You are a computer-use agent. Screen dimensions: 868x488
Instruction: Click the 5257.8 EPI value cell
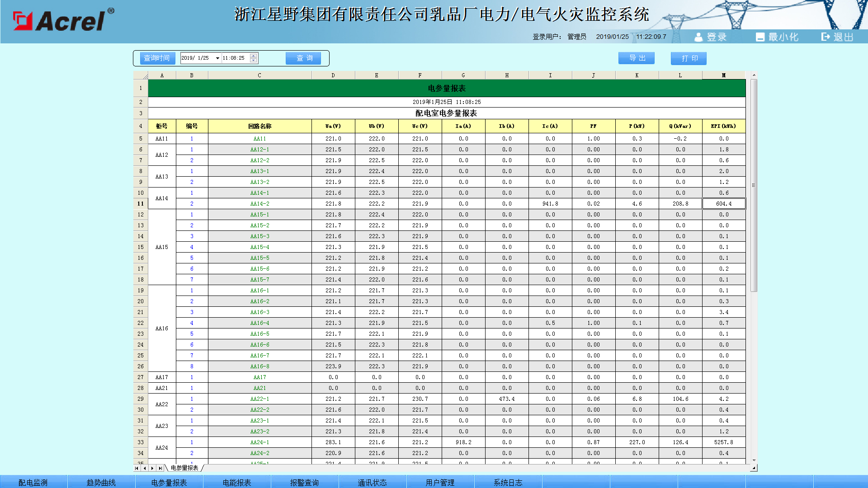tap(724, 442)
